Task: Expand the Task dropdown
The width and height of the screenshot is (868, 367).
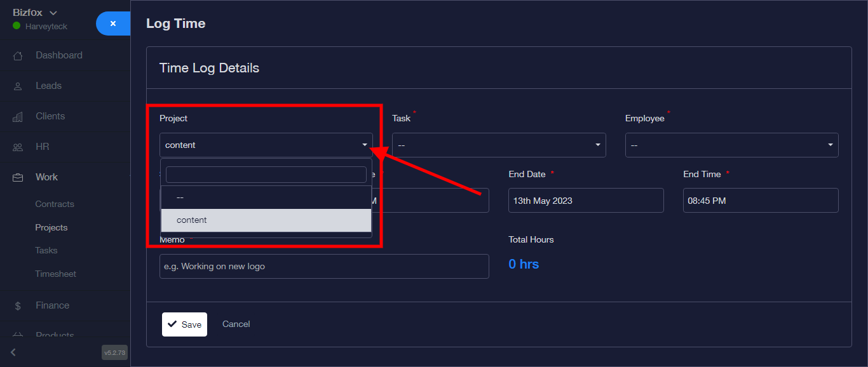Action: click(498, 145)
